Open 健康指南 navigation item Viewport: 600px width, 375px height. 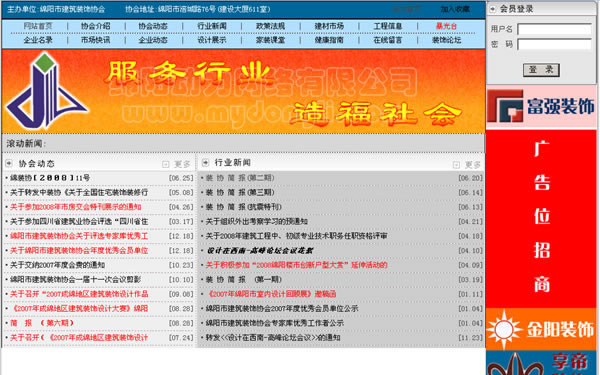tap(329, 40)
